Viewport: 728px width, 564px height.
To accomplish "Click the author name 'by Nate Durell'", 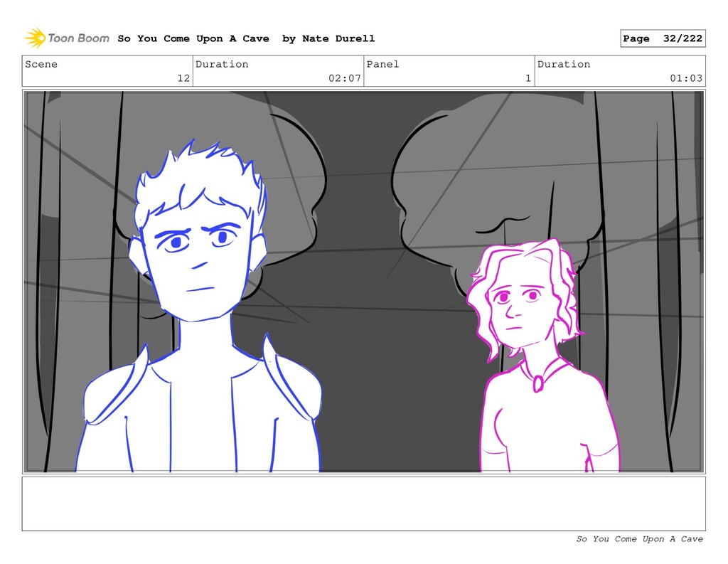I will tap(328, 38).
